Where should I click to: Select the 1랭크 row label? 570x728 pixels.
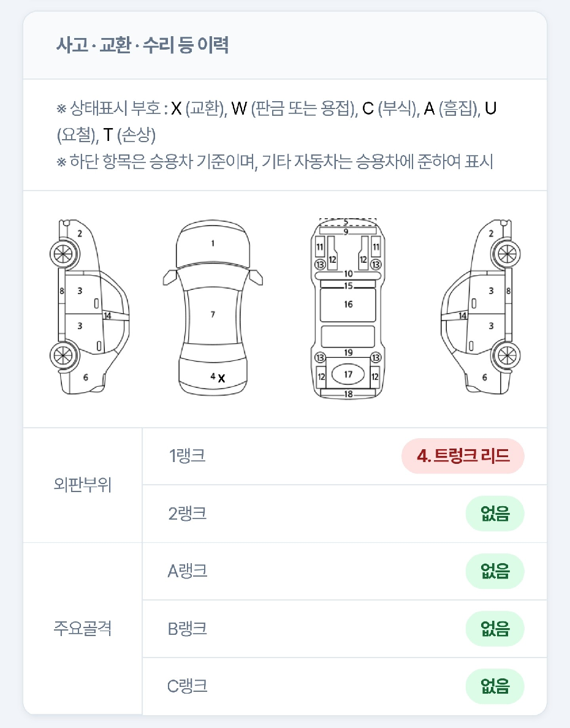pyautogui.click(x=187, y=456)
